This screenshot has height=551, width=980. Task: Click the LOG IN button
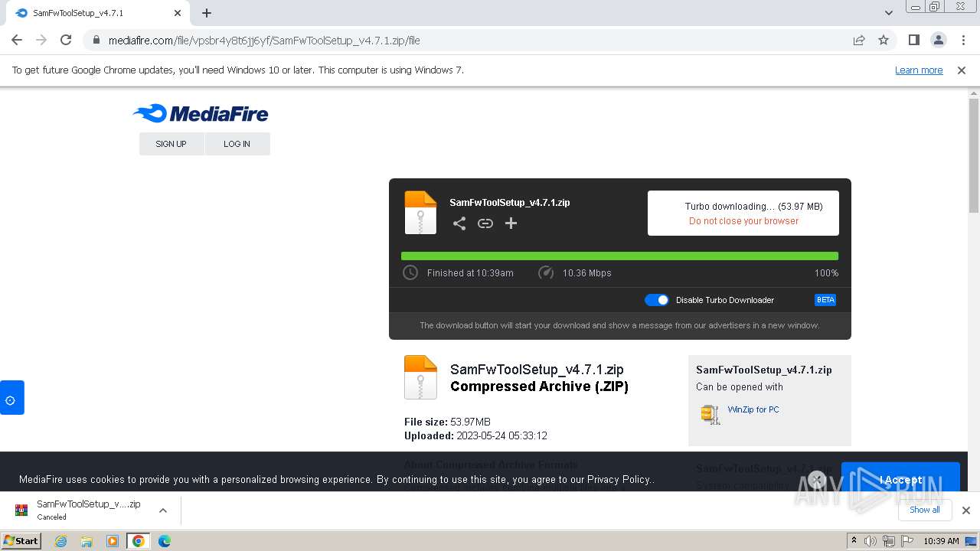point(237,144)
